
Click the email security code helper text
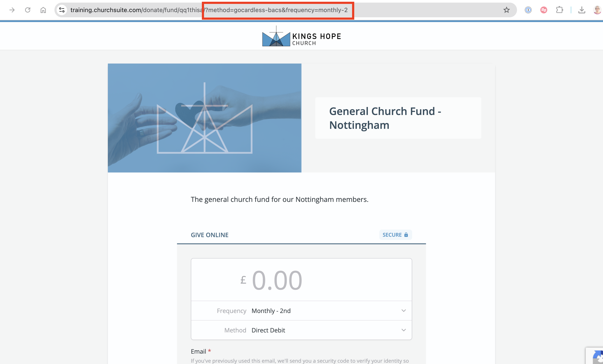coord(300,361)
